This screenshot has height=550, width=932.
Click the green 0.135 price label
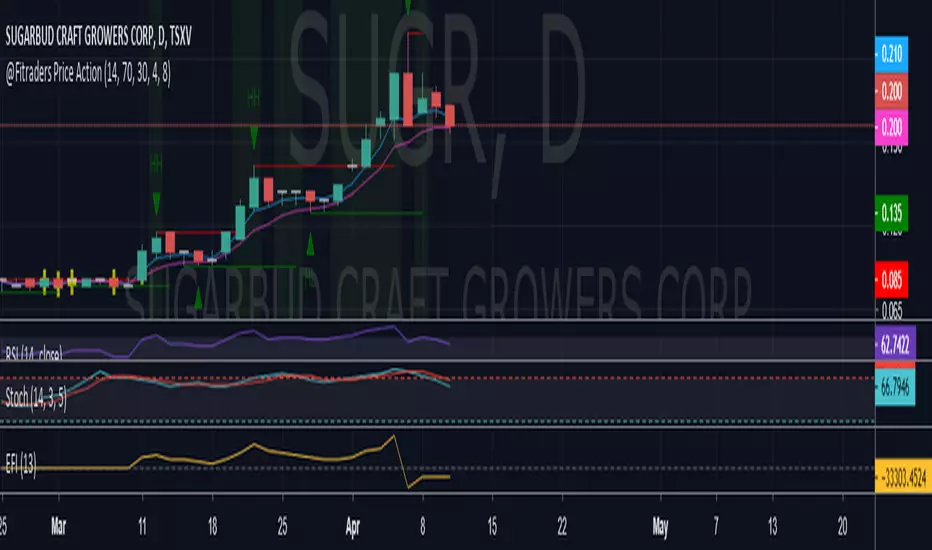click(891, 213)
